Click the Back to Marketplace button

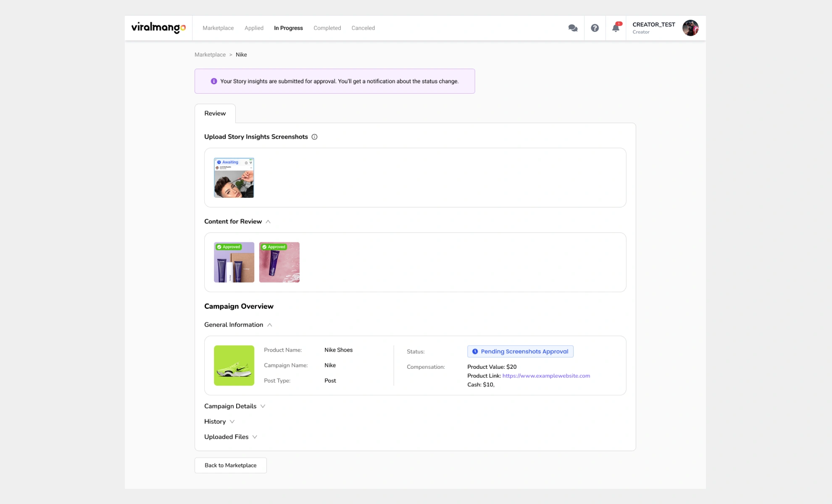(x=230, y=465)
